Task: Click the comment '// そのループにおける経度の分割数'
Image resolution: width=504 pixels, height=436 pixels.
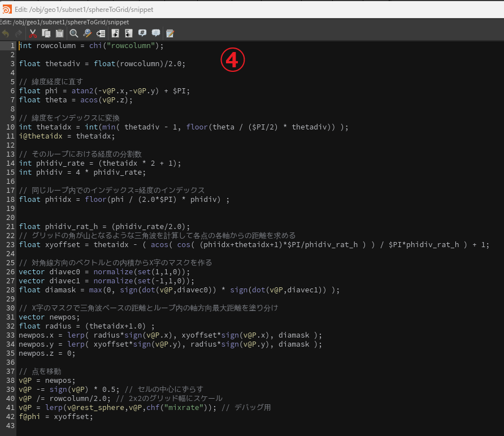Action: [x=80, y=154]
